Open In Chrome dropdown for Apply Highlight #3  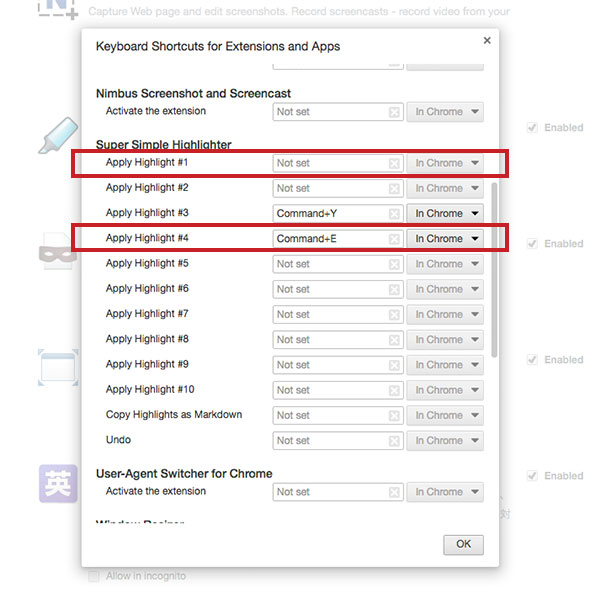pyautogui.click(x=445, y=213)
